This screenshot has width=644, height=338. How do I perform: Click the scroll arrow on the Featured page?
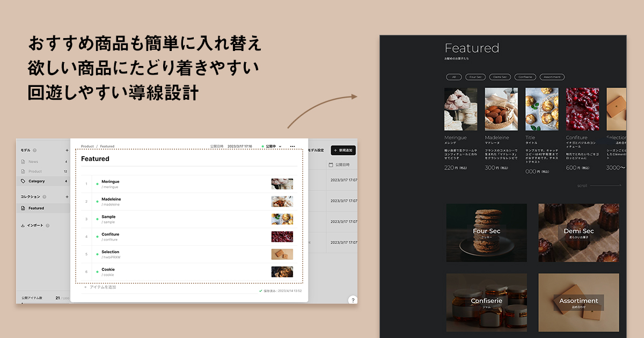605,186
